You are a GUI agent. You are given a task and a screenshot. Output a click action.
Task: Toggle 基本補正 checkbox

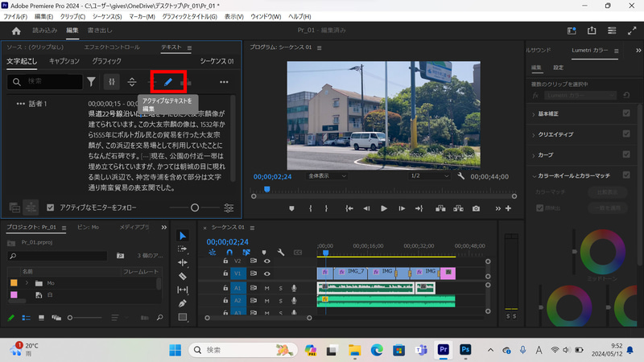coord(626,113)
